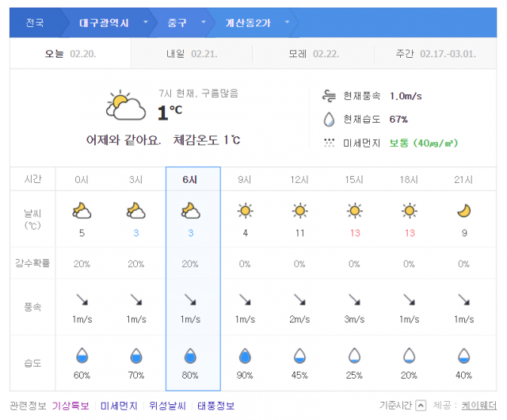Click the 7시 현재, 구름많음 status text
Viewport: 507px width, 420px height.
198,94
